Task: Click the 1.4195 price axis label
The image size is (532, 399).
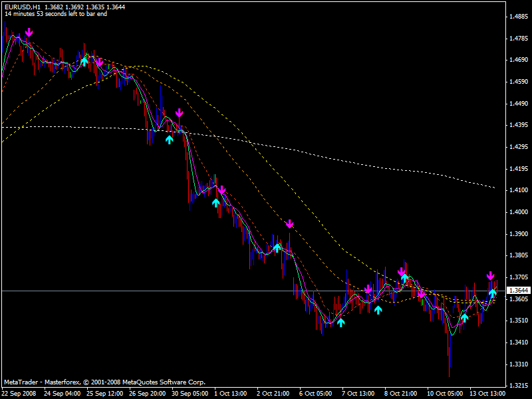Action: [x=519, y=169]
